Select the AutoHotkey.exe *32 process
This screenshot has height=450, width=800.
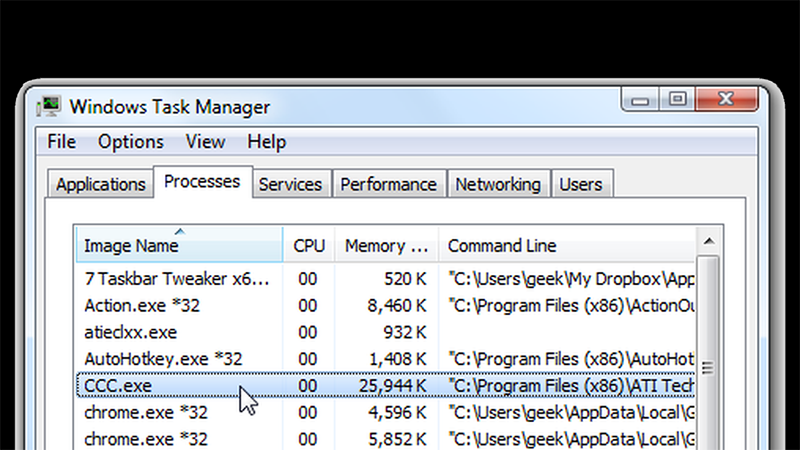[x=163, y=358]
